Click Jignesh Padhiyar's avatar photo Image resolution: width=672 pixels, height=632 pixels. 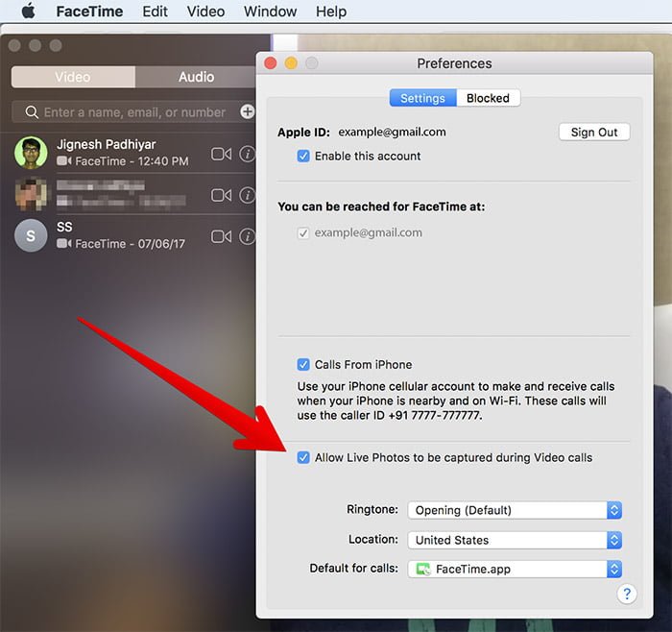[x=31, y=153]
